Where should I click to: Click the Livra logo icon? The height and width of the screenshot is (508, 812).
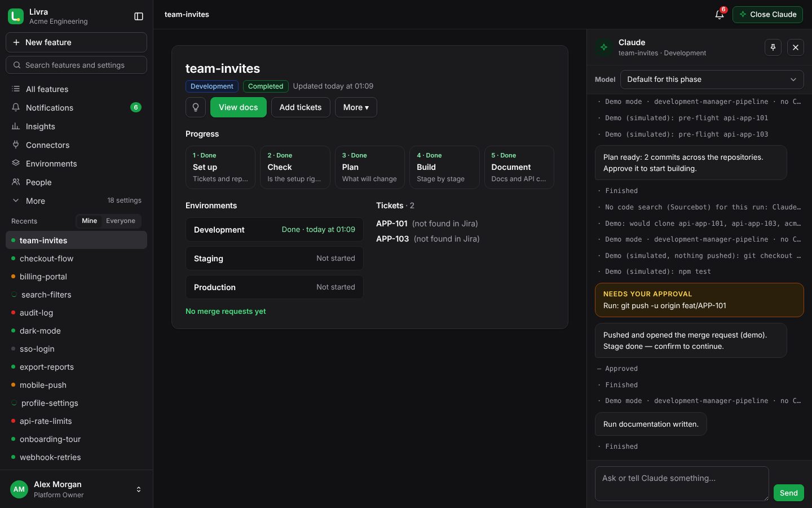tap(16, 16)
